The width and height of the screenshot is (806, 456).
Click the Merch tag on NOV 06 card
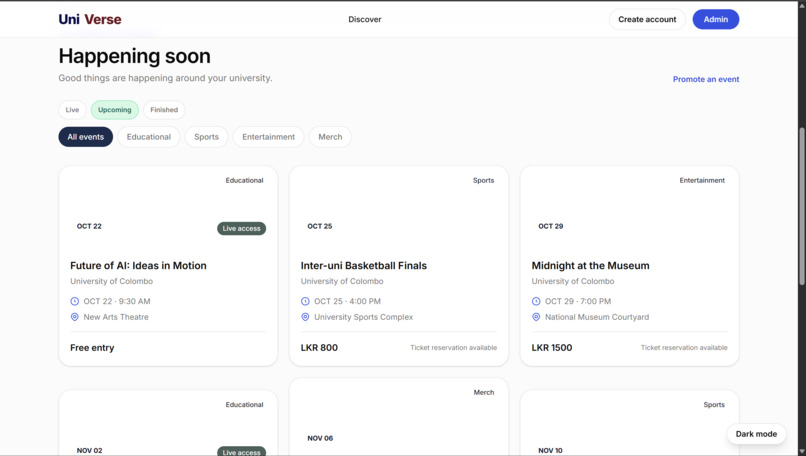484,392
